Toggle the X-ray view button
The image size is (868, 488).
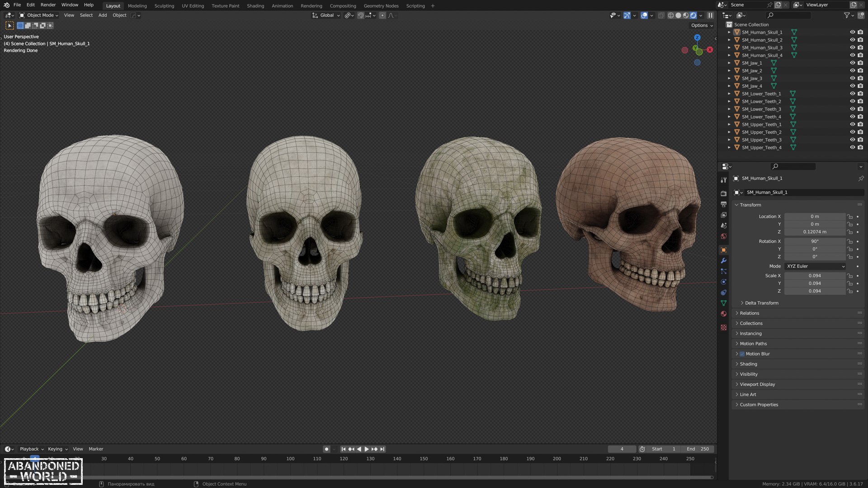point(661,15)
